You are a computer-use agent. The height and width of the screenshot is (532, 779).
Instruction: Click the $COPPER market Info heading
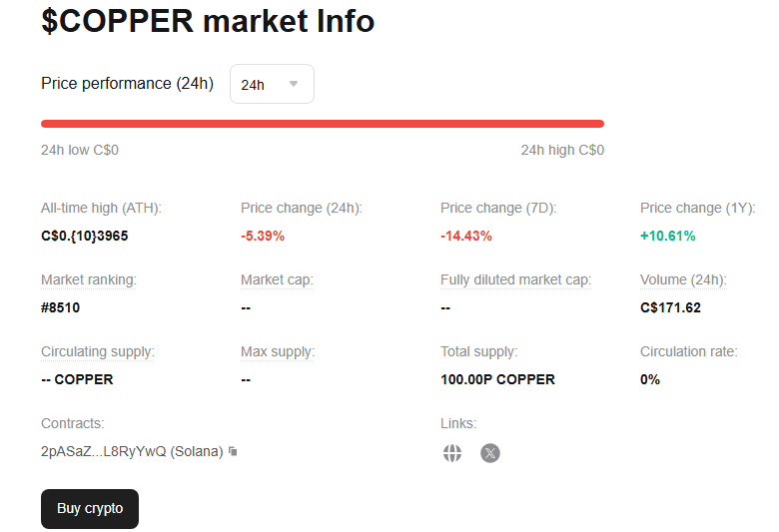coord(208,20)
